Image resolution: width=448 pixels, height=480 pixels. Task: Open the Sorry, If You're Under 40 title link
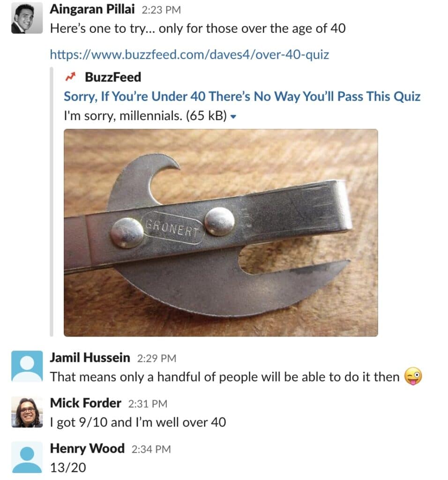click(x=242, y=97)
